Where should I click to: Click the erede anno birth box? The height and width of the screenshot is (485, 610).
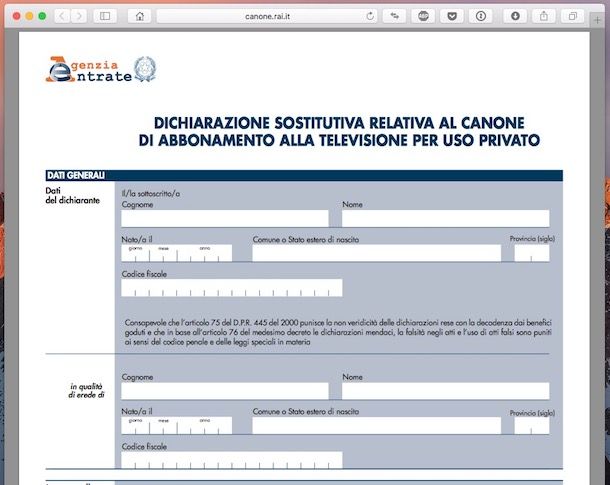click(x=205, y=425)
